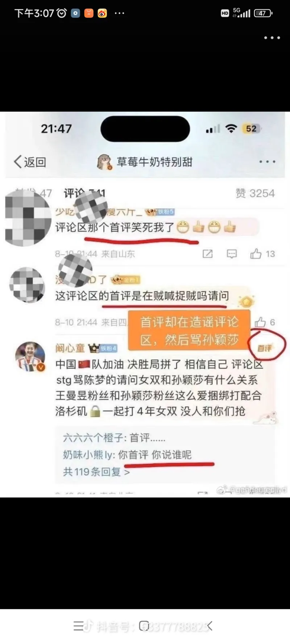The image size is (290, 644).
Task: Expand 共119条回复 replies
Action: pyautogui.click(x=96, y=472)
